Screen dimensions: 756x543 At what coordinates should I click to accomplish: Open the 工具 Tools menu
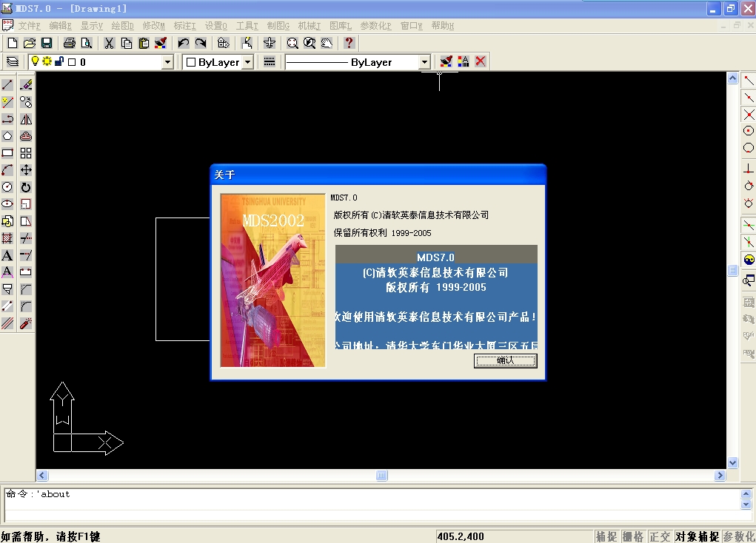point(247,26)
